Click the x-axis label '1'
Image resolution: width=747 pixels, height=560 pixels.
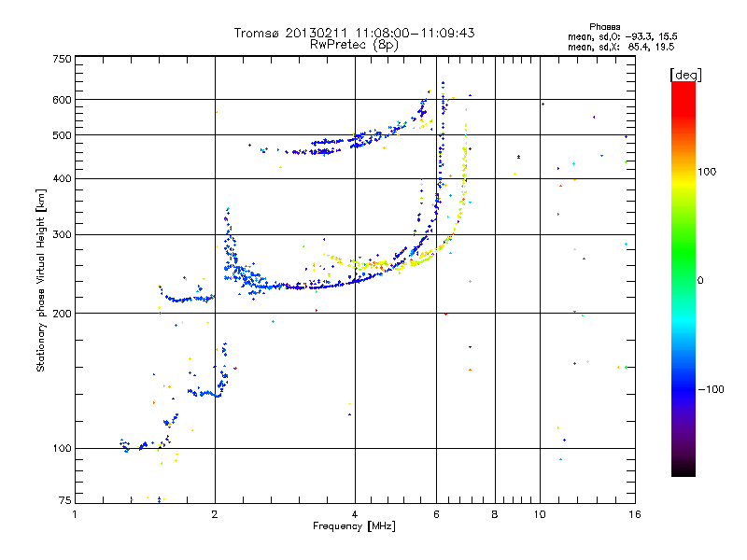[75, 514]
